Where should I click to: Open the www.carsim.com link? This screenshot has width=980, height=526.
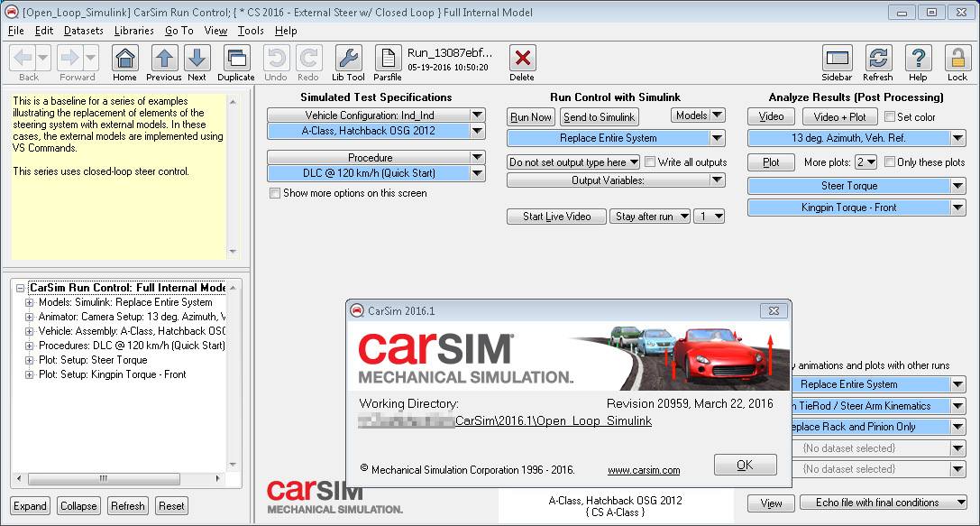[644, 470]
